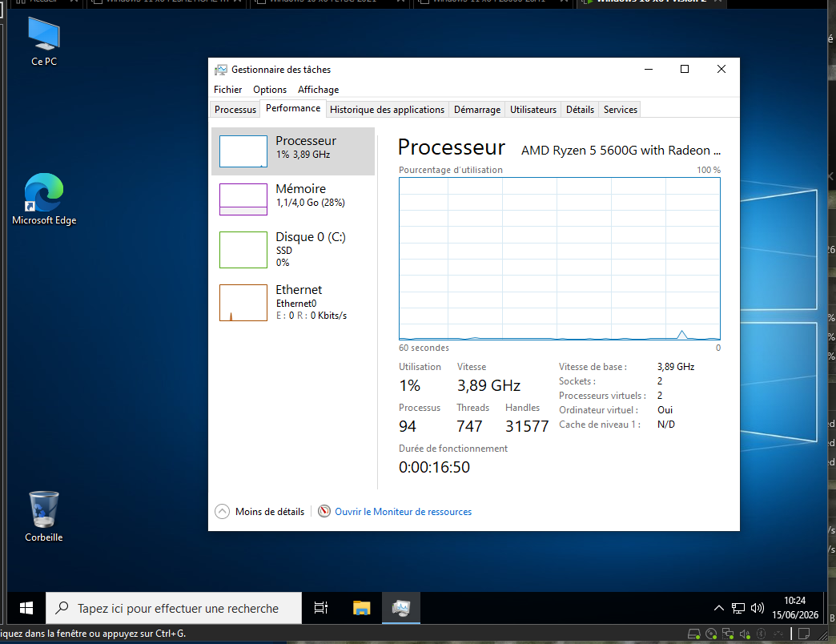Viewport: 836px width, 644px height.
Task: Click the Windows Start button
Action: point(26,608)
